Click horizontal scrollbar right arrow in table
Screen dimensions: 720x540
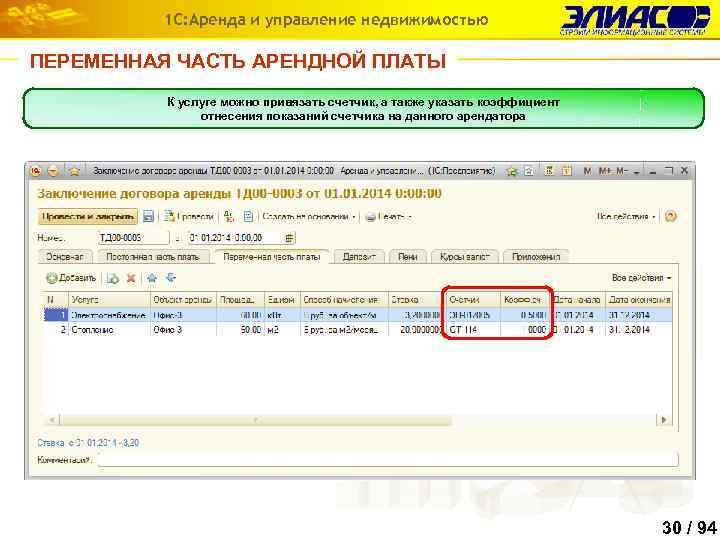coord(664,420)
